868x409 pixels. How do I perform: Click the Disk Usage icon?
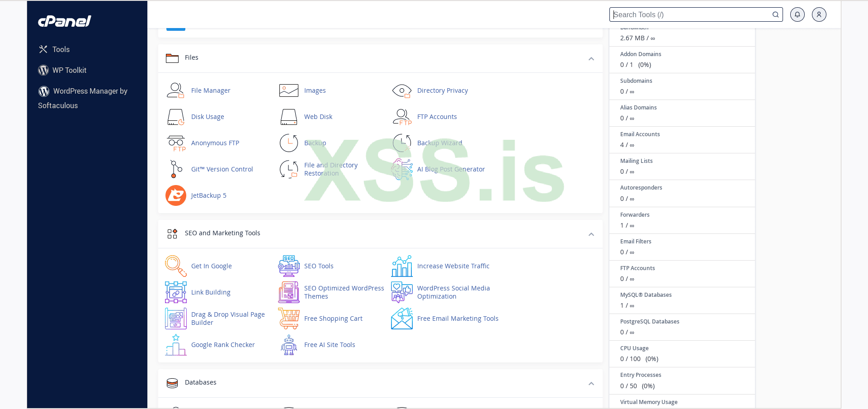[x=175, y=117]
